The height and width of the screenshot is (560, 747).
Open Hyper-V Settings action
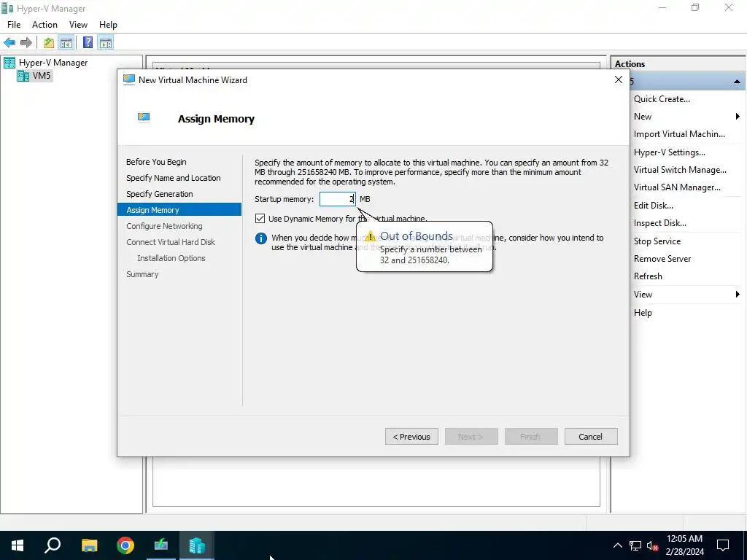click(670, 152)
